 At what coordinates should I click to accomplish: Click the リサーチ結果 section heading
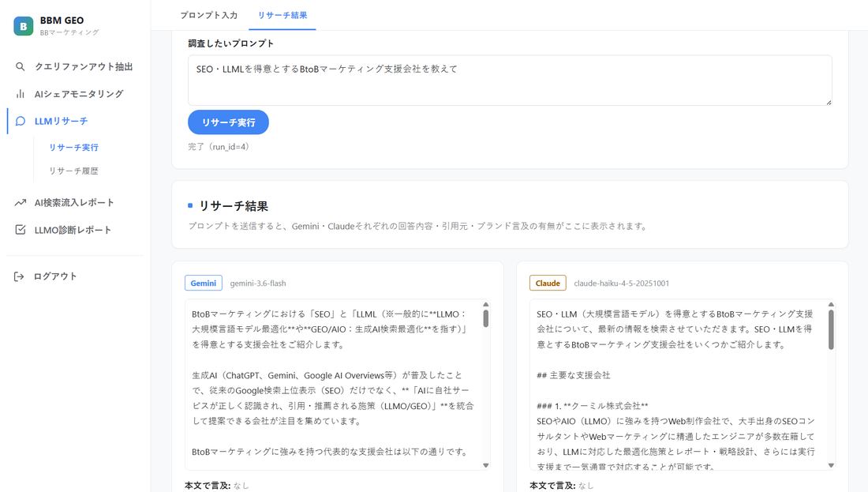234,206
